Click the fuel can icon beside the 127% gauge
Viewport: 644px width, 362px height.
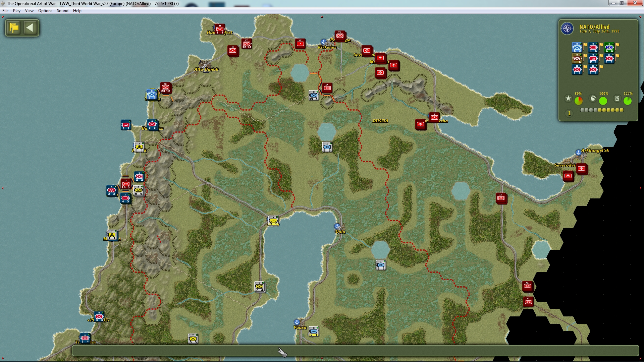click(x=617, y=99)
